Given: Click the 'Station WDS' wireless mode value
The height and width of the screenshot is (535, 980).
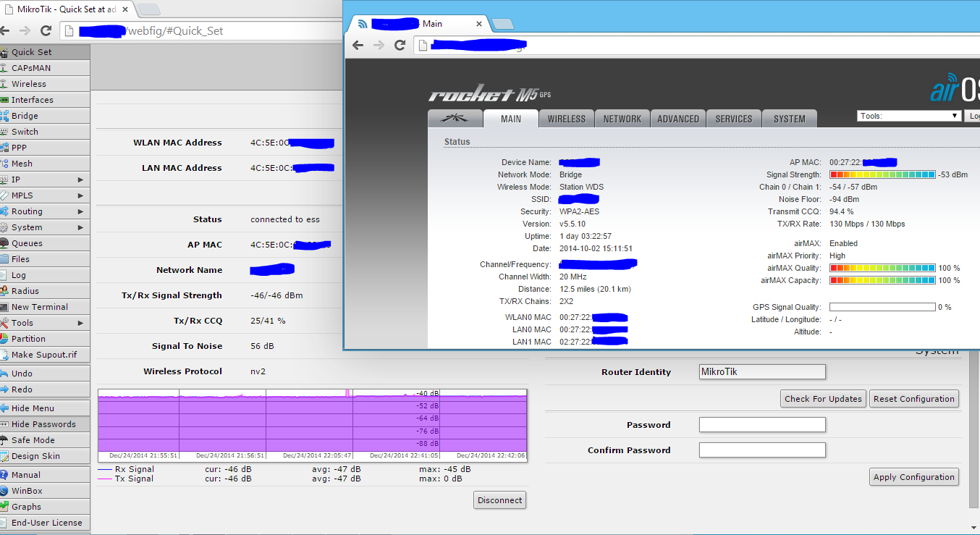Looking at the screenshot, I should pos(581,187).
